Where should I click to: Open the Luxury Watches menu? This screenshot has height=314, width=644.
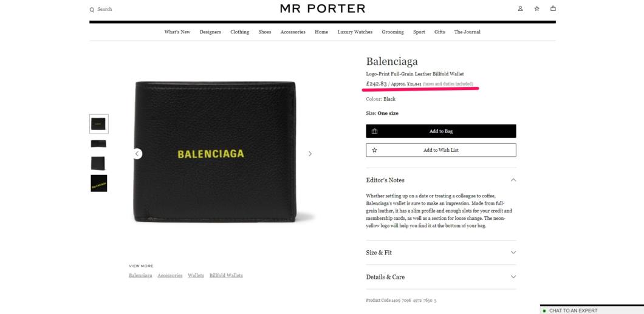[x=355, y=32]
